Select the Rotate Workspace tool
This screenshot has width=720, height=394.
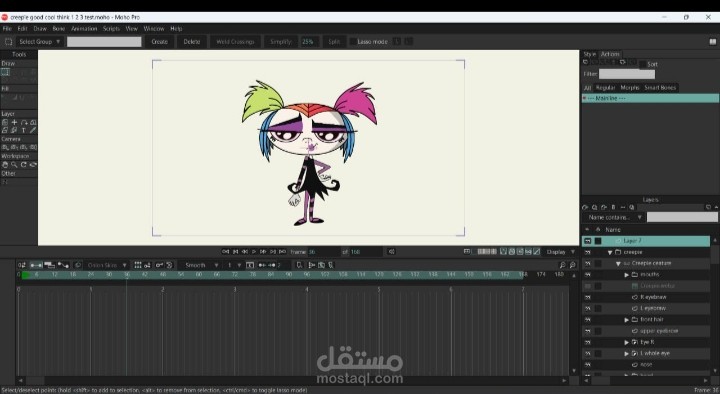tap(23, 164)
